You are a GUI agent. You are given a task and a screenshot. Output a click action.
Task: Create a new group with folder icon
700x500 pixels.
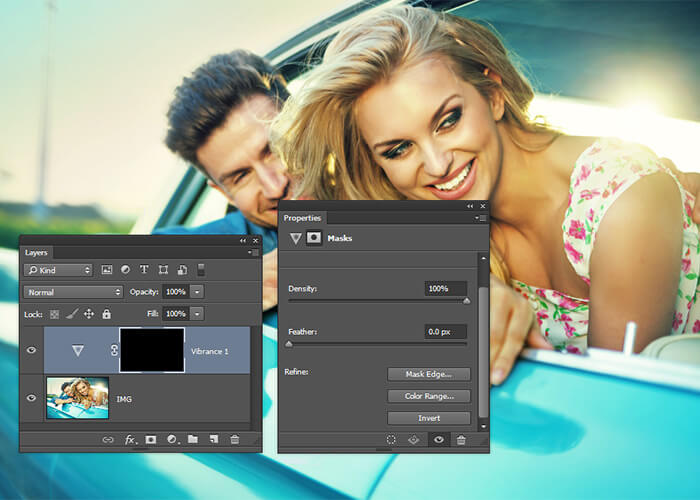click(x=192, y=439)
